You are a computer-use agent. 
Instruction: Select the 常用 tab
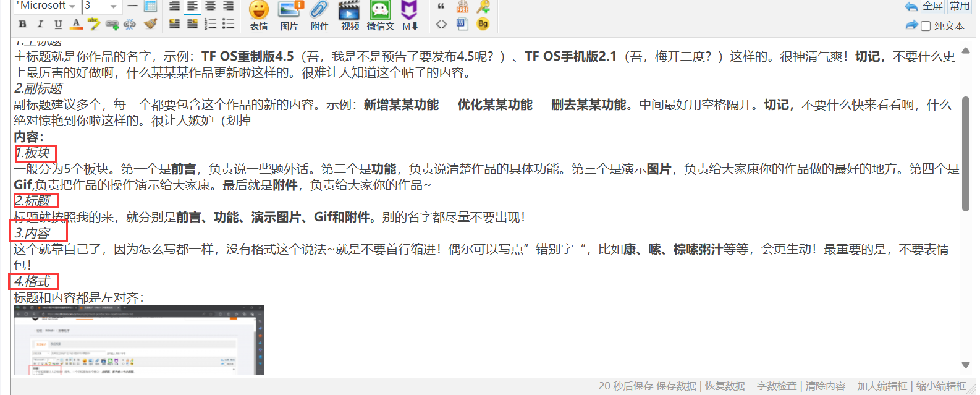coord(960,6)
